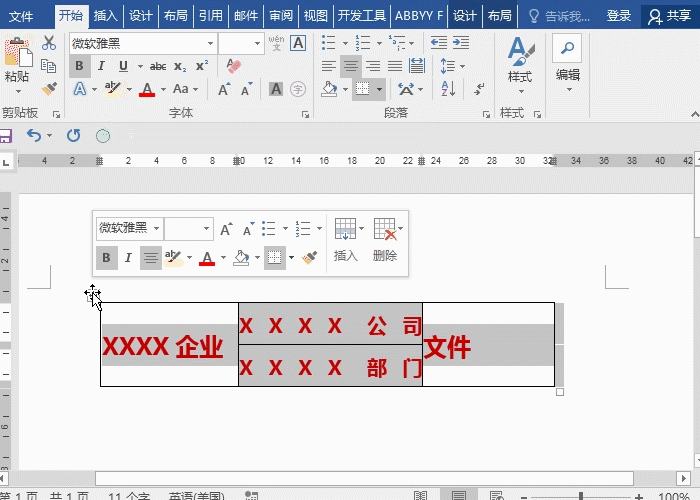Click the shading fill bucket in ribbon
This screenshot has height=500, width=700.
[x=330, y=89]
